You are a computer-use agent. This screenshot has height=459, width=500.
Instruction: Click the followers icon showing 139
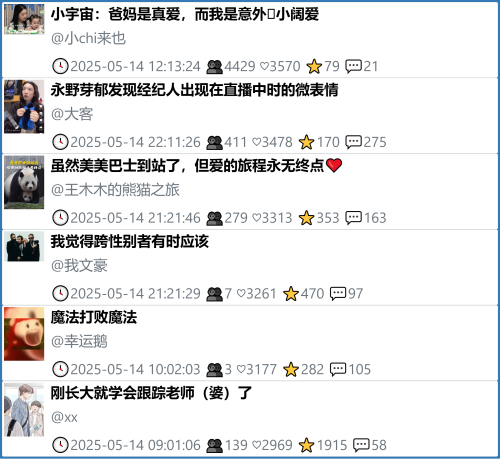pos(214,446)
